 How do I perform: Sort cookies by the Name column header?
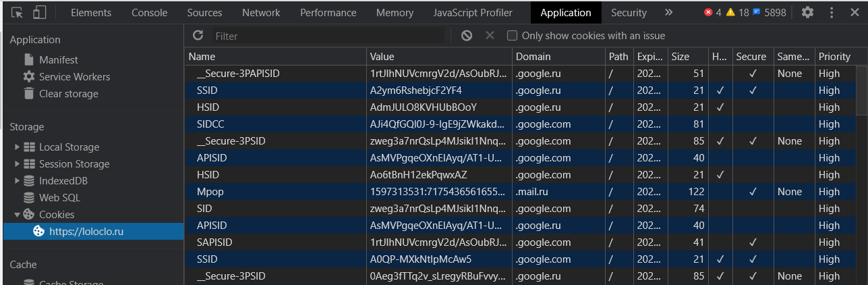pyautogui.click(x=275, y=57)
